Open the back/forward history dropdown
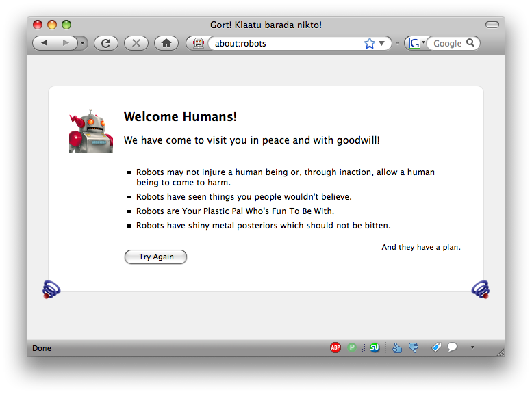The image size is (532, 394). 83,43
